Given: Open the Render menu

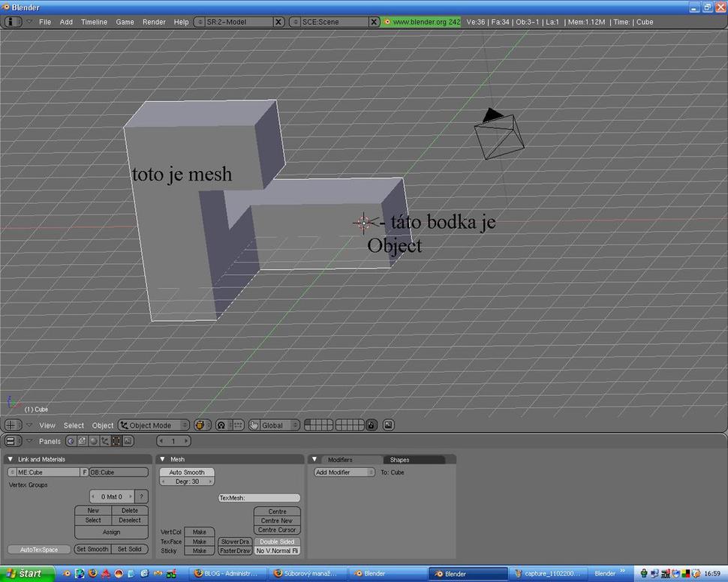Looking at the screenshot, I should click(154, 22).
